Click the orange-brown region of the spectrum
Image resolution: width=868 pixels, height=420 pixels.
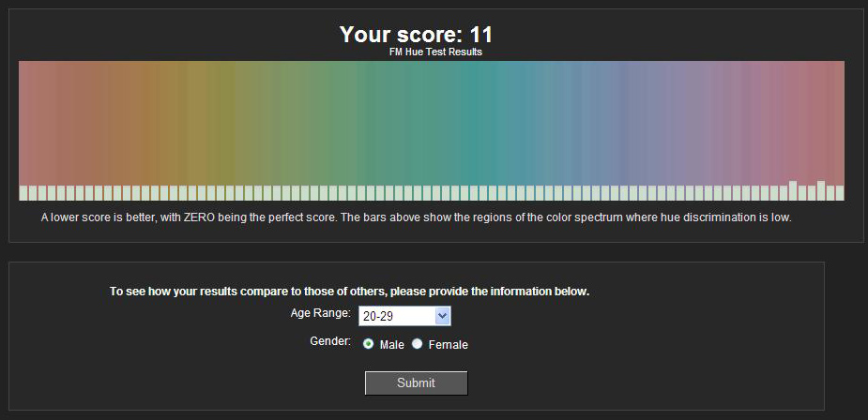122,122
